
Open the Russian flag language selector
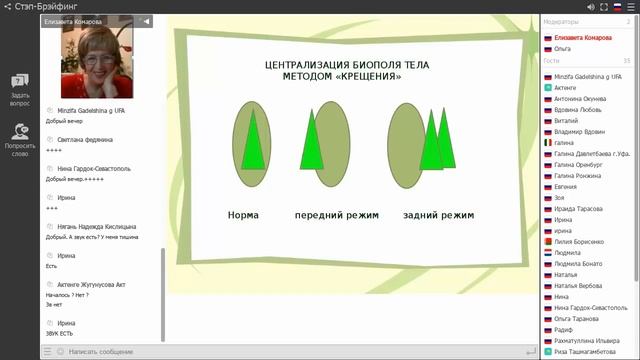point(618,7)
